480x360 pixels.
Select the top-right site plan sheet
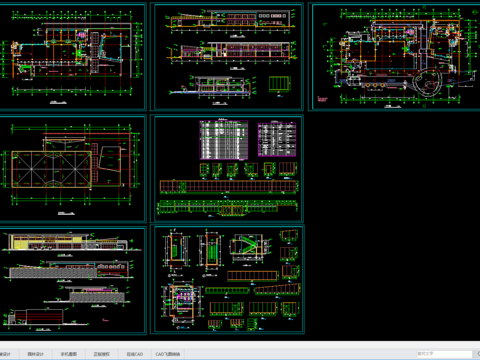point(394,57)
